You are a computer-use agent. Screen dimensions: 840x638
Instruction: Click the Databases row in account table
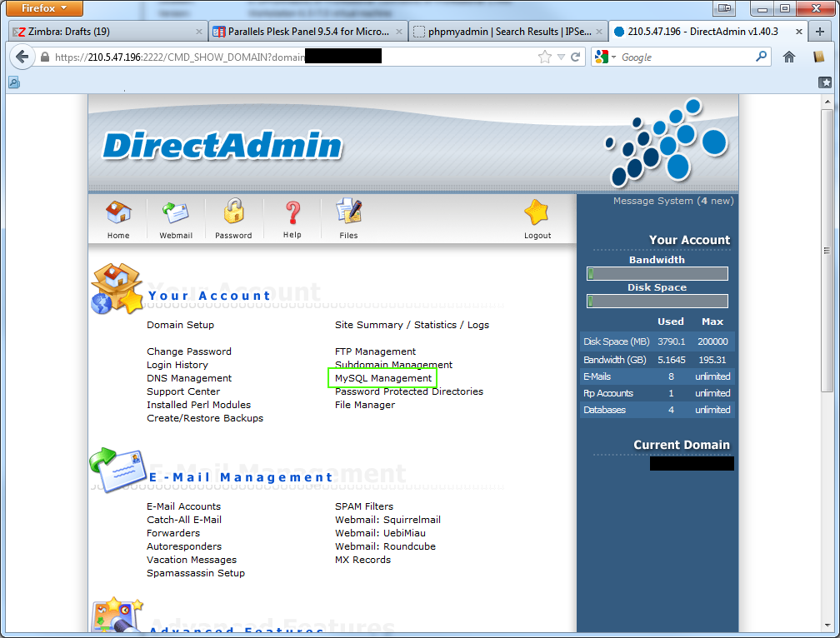(657, 410)
